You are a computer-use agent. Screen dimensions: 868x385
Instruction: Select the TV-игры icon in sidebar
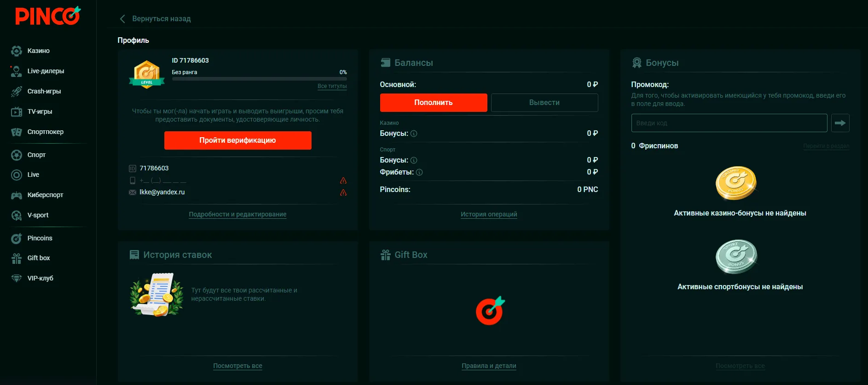(x=17, y=112)
